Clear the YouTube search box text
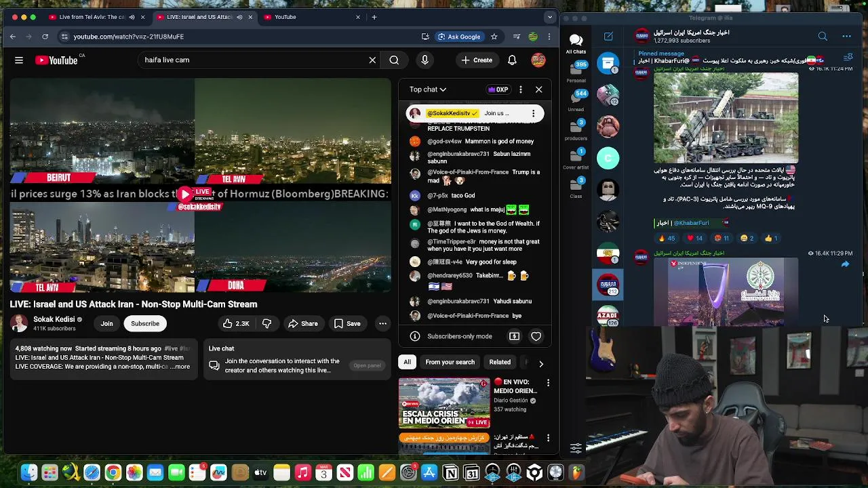The width and height of the screenshot is (868, 488). click(x=372, y=60)
